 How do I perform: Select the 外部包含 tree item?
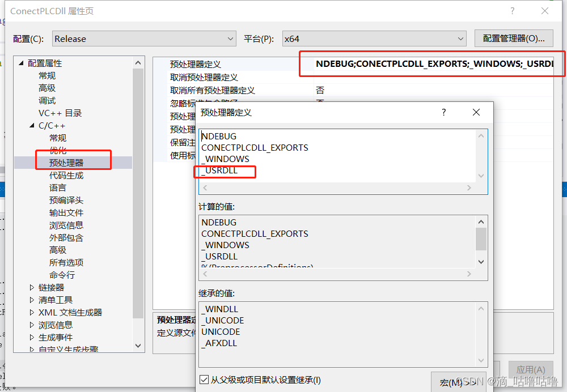[66, 237]
